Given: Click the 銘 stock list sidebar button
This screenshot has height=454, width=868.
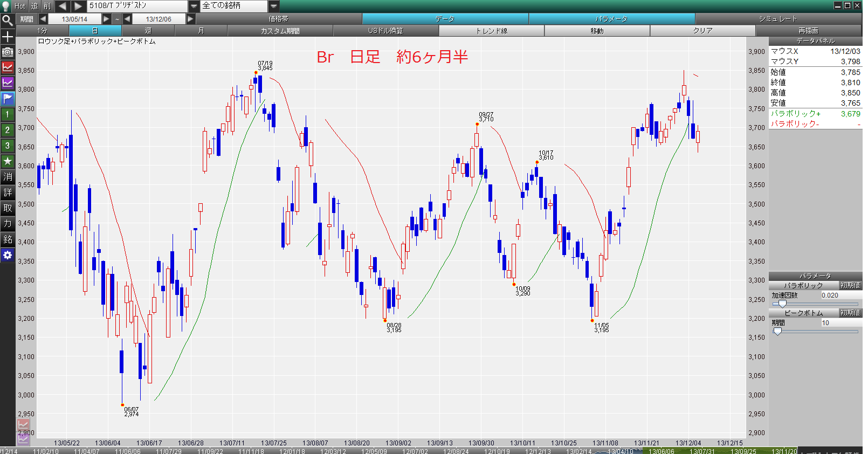Looking at the screenshot, I should pos(8,239).
